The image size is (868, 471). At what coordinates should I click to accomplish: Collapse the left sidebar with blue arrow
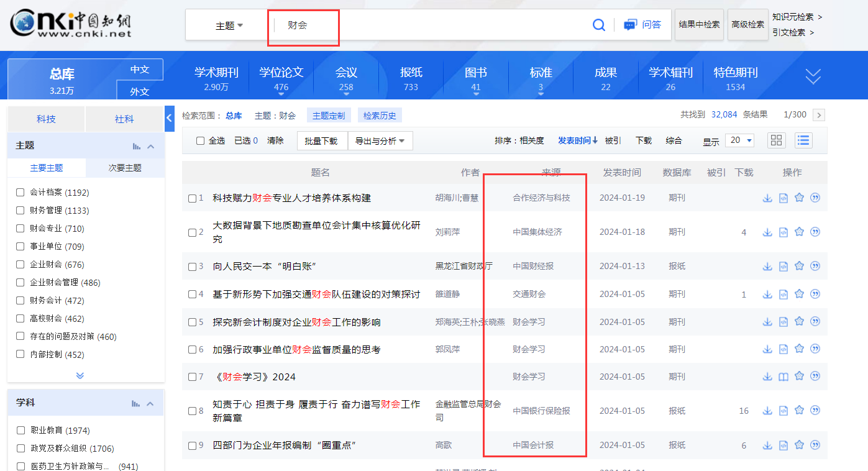170,118
